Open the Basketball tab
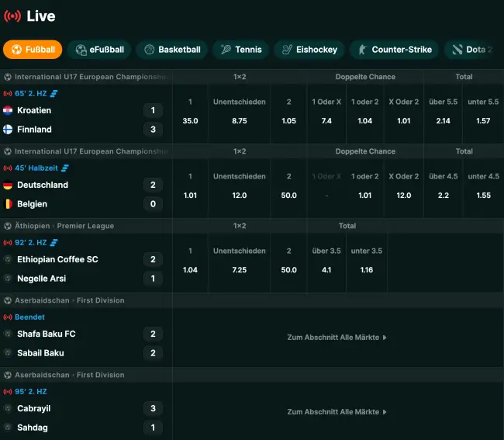This screenshot has width=504, height=440. (x=172, y=50)
